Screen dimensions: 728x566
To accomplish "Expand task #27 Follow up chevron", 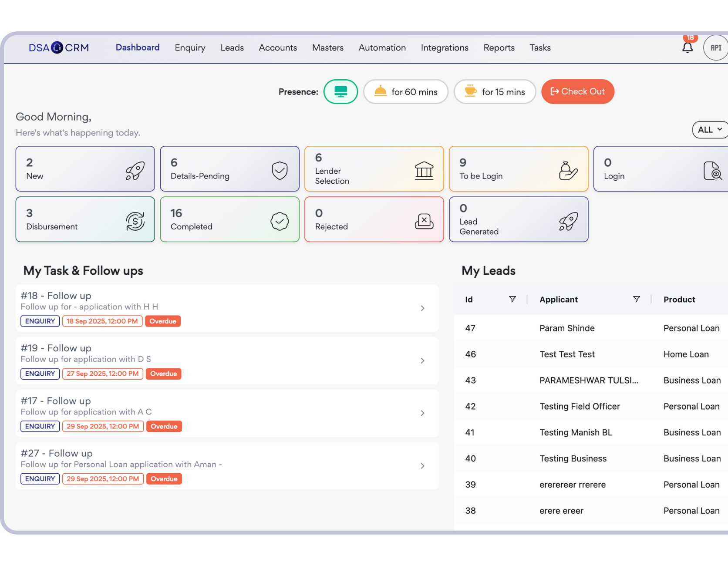I will [x=422, y=466].
